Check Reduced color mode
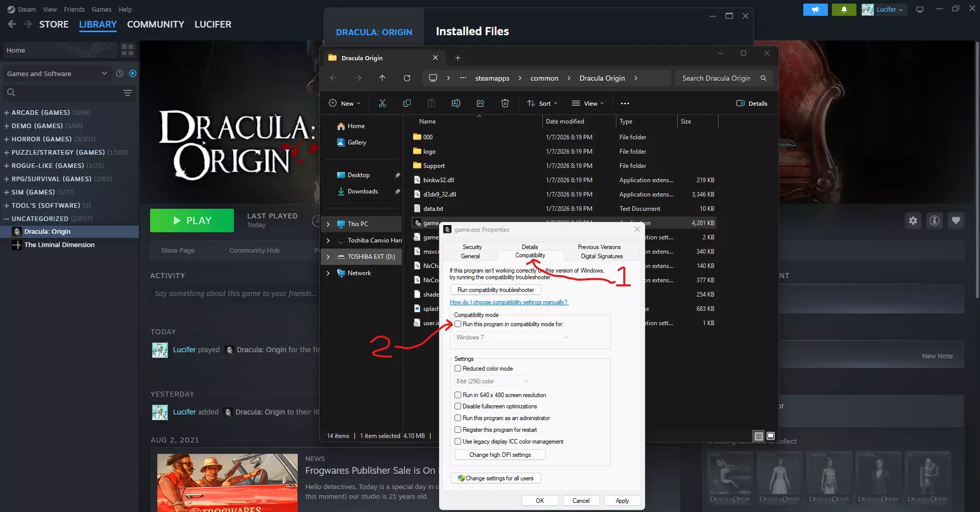 click(x=458, y=369)
